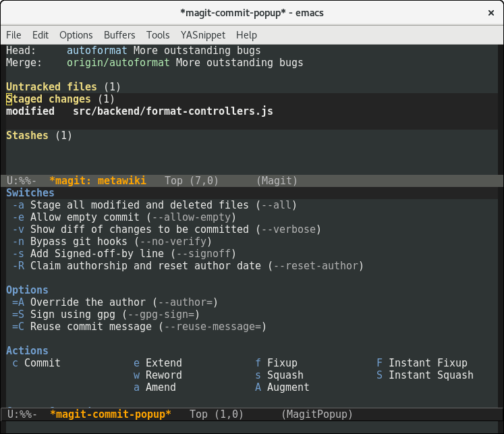Open the YASnippet menu

[203, 35]
